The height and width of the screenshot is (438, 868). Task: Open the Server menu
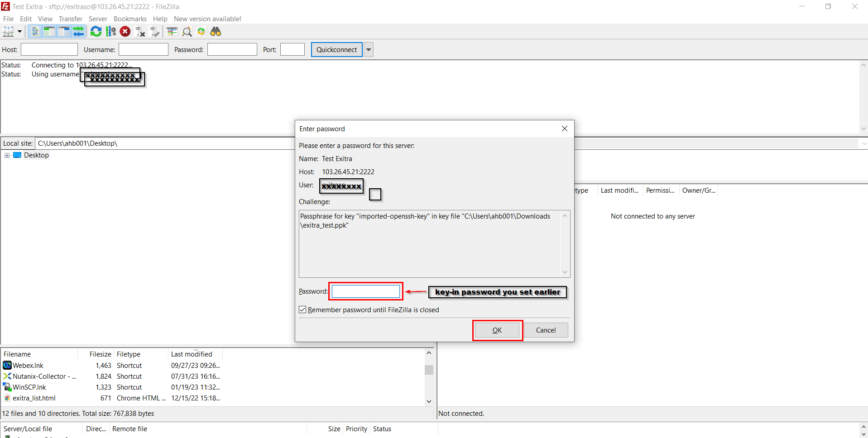point(98,19)
